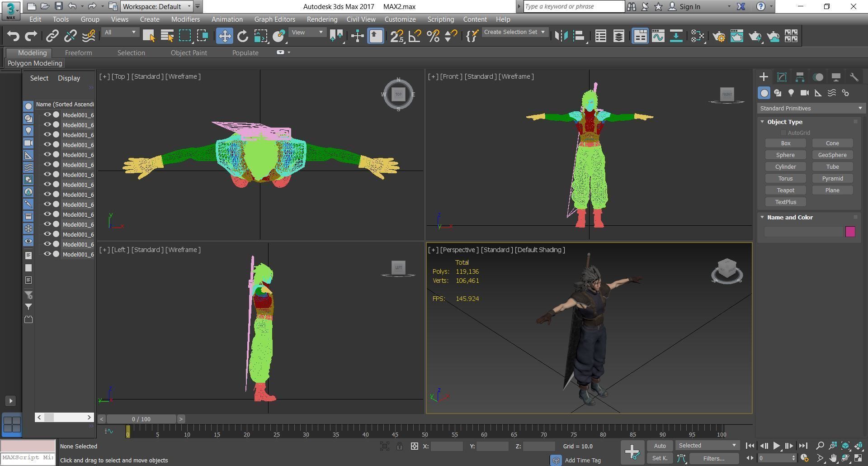Create a Teapot primitive
This screenshot has width=868, height=466.
786,190
